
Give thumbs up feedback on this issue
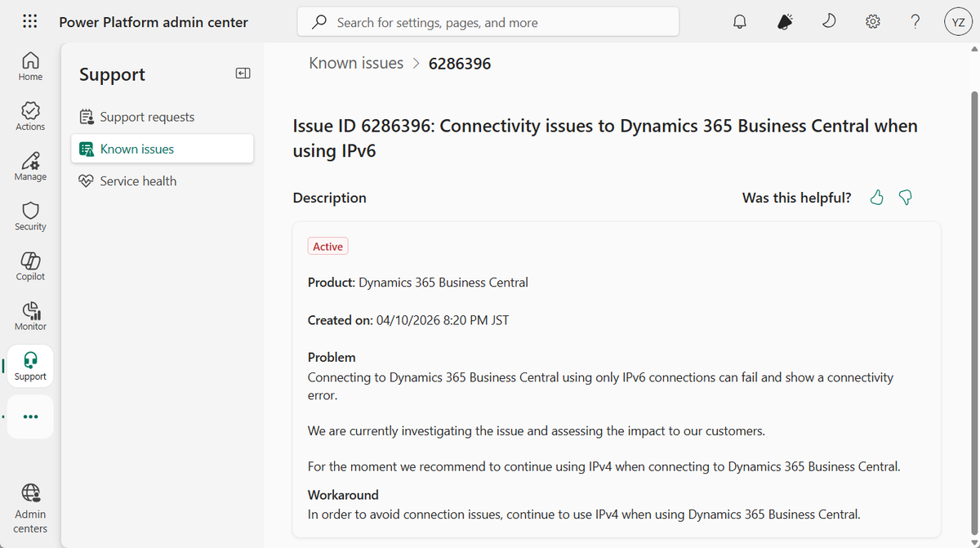coord(876,197)
